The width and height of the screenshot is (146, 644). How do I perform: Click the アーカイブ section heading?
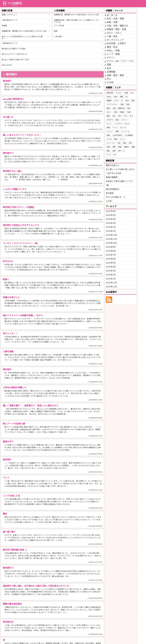(111, 206)
